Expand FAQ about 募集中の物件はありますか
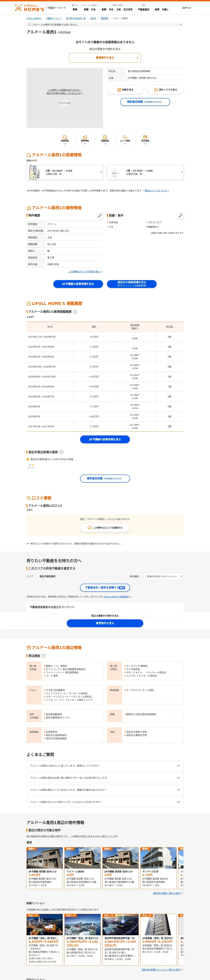The width and height of the screenshot is (210, 980). pyautogui.click(x=105, y=790)
